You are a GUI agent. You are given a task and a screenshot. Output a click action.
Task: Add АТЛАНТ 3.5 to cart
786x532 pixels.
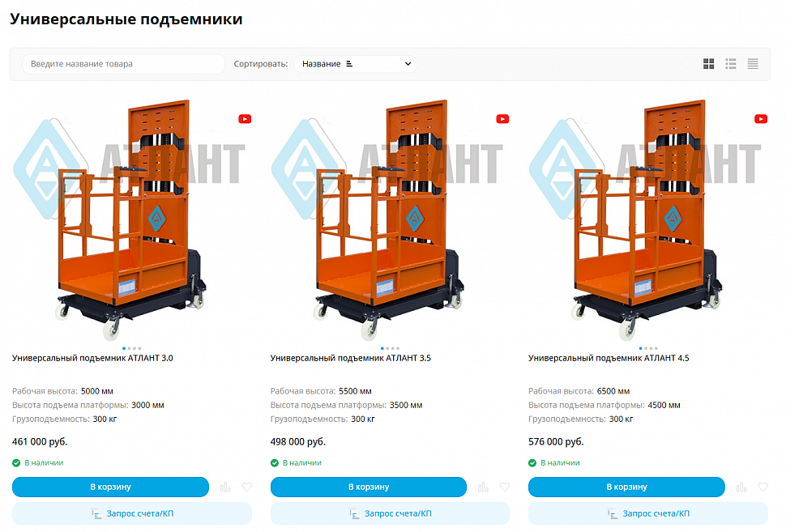click(369, 487)
